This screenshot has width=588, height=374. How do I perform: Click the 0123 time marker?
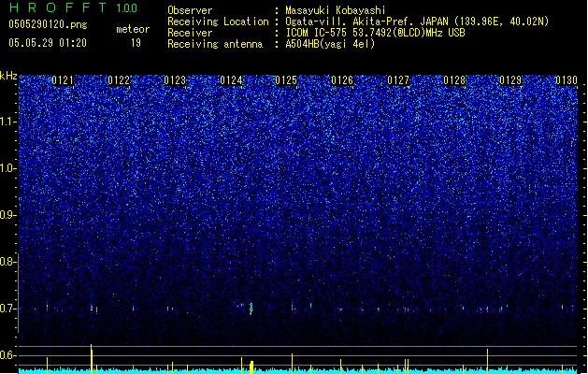(x=175, y=80)
